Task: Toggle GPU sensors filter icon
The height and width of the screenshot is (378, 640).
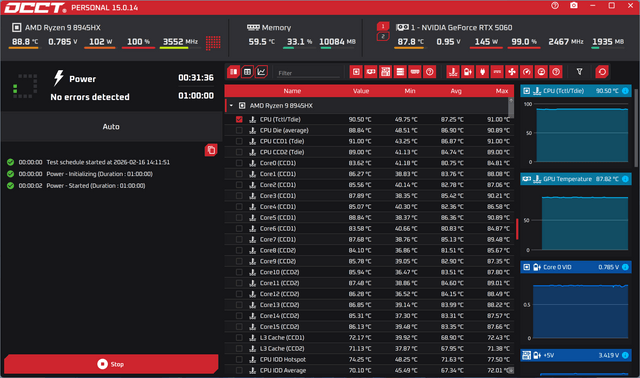Action: click(x=371, y=72)
